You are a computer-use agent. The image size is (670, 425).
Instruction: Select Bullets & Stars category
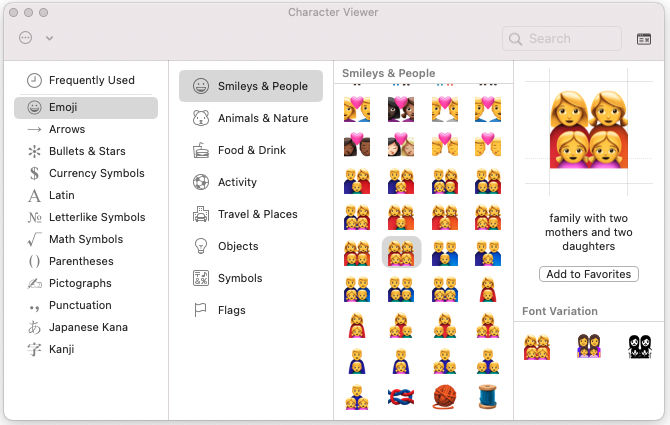(86, 151)
